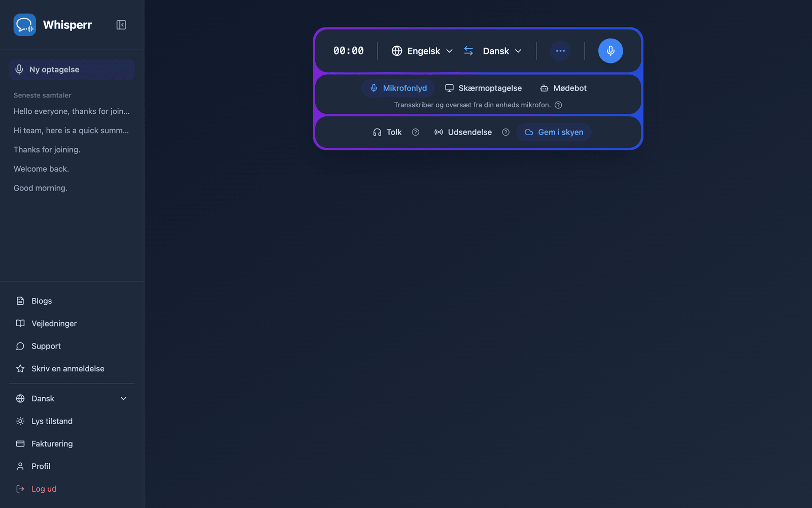This screenshot has height=508, width=812.
Task: Switch to Lys tilstand light mode
Action: click(72, 421)
